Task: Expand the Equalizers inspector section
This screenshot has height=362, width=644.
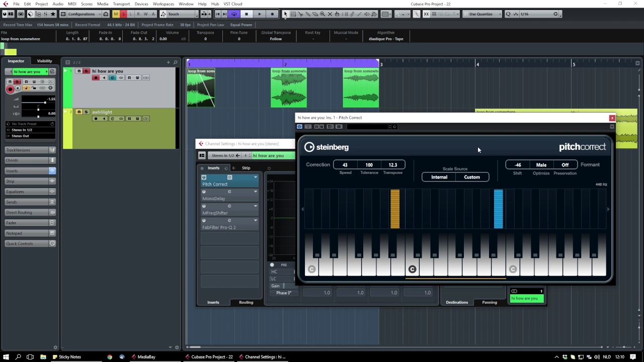Action: tap(30, 192)
